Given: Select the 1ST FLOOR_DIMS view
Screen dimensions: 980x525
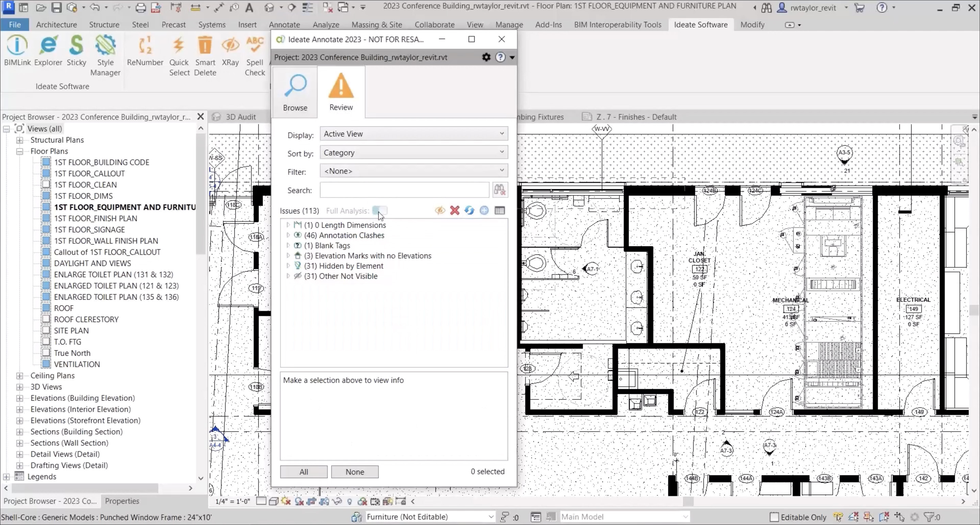Looking at the screenshot, I should point(83,196).
